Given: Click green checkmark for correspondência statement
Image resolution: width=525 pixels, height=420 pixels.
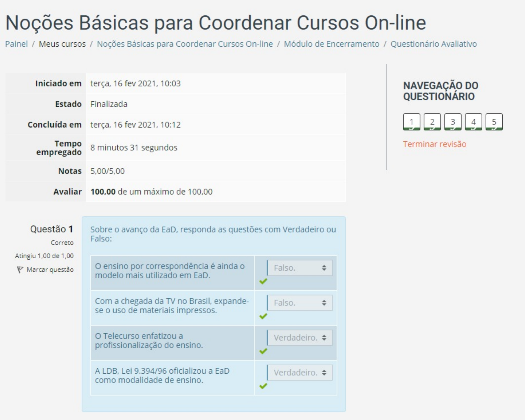Looking at the screenshot, I should point(263,281).
